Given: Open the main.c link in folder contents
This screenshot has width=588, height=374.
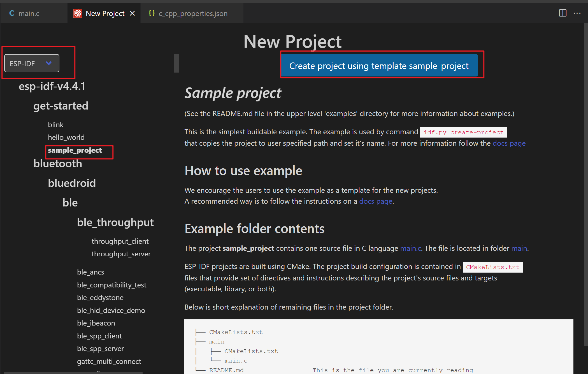Looking at the screenshot, I should pyautogui.click(x=410, y=248).
